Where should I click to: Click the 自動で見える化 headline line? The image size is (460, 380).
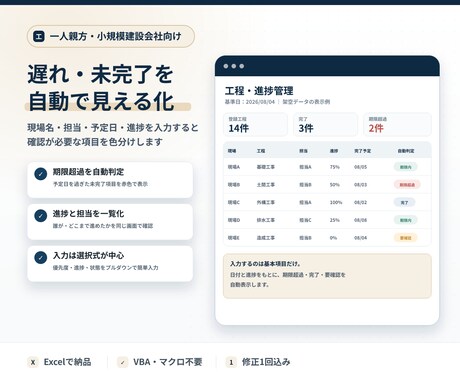101,101
